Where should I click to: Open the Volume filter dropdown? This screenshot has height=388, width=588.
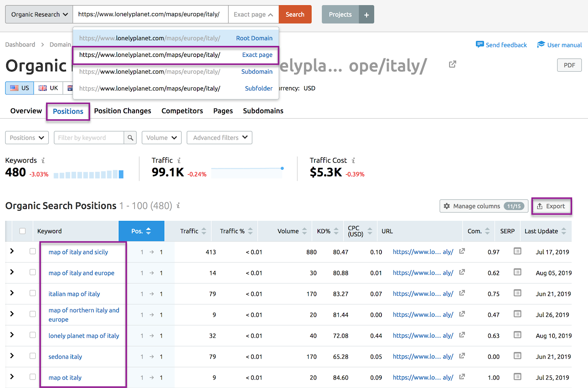161,138
